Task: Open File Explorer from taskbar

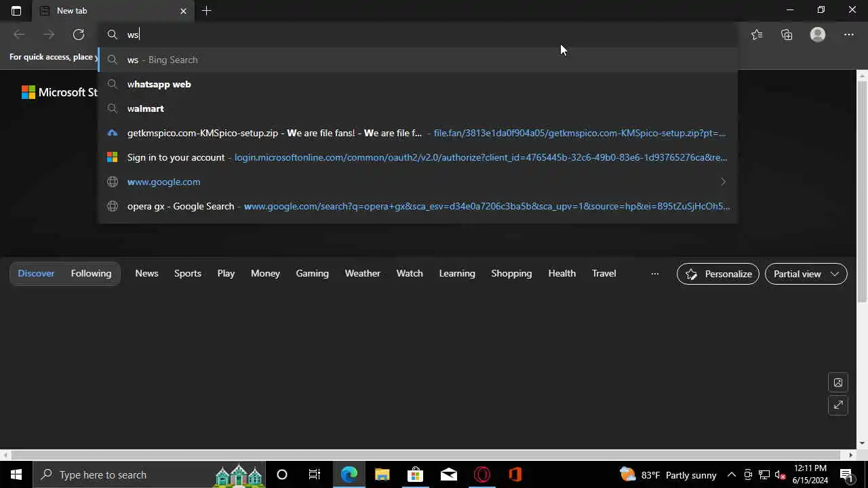Action: click(382, 474)
